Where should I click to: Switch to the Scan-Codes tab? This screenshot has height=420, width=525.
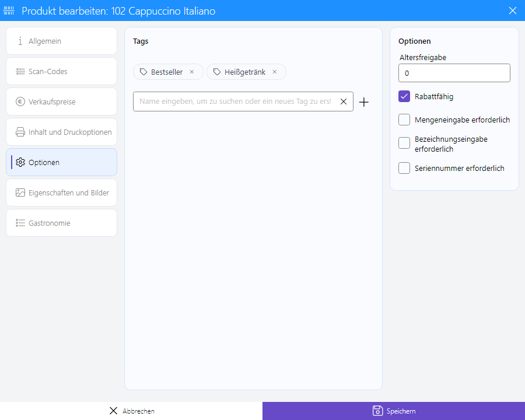click(x=62, y=71)
